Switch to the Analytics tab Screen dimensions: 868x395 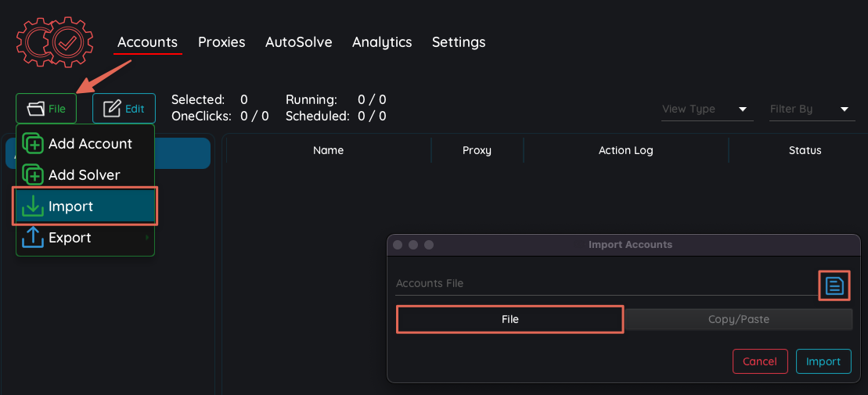(x=382, y=42)
